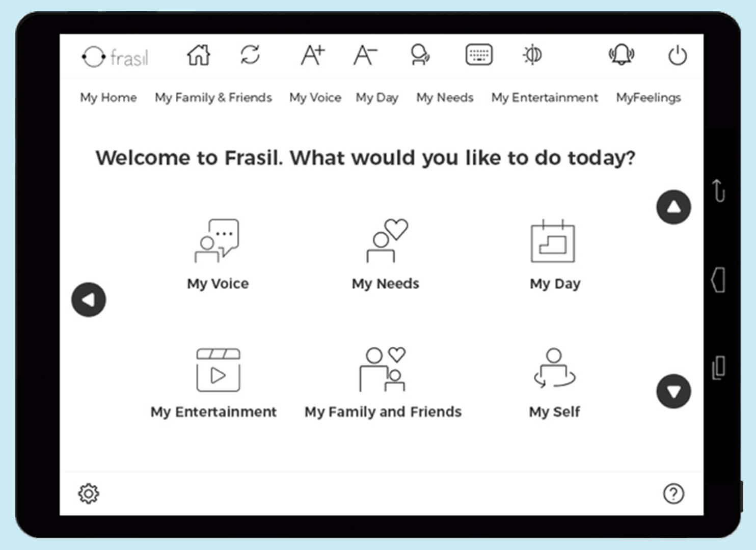
Task: Toggle the contrast brightness icon
Action: point(533,54)
